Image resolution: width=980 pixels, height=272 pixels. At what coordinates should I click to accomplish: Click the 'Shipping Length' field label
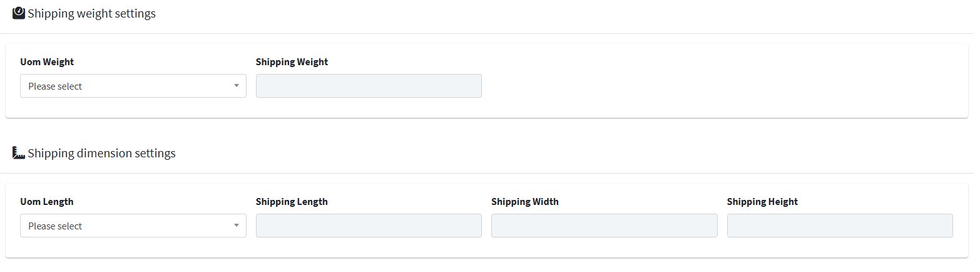point(292,202)
